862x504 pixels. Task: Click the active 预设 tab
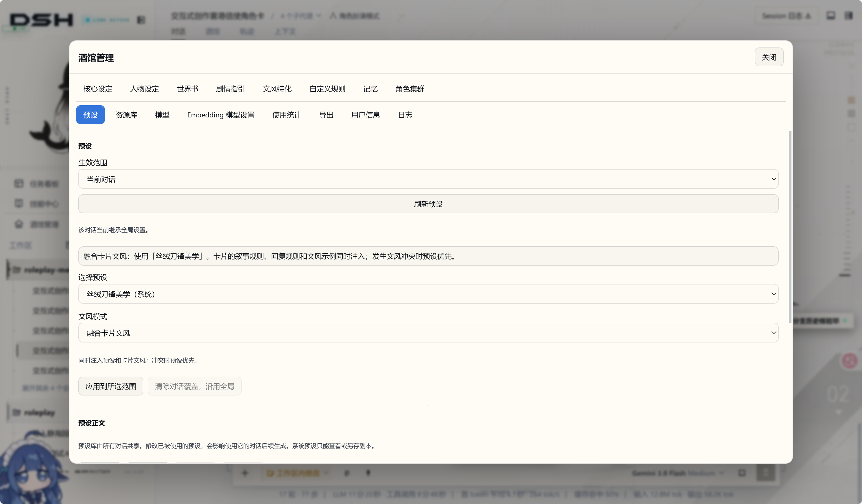coord(90,115)
